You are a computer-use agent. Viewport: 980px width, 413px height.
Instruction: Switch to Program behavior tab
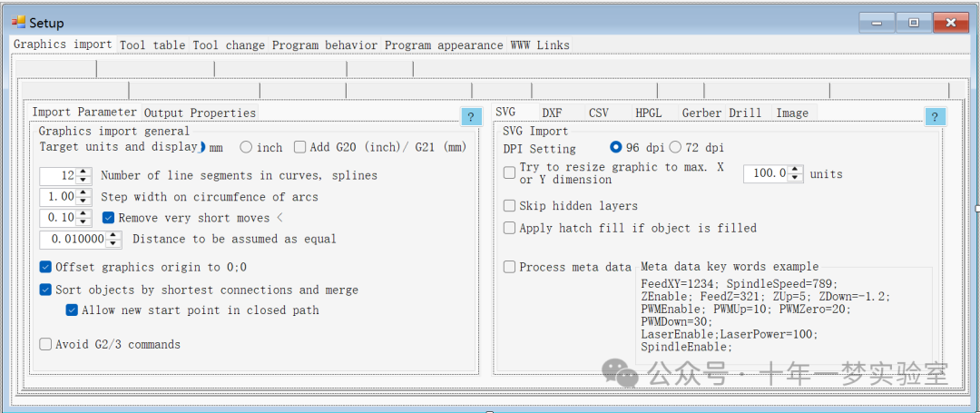point(324,45)
